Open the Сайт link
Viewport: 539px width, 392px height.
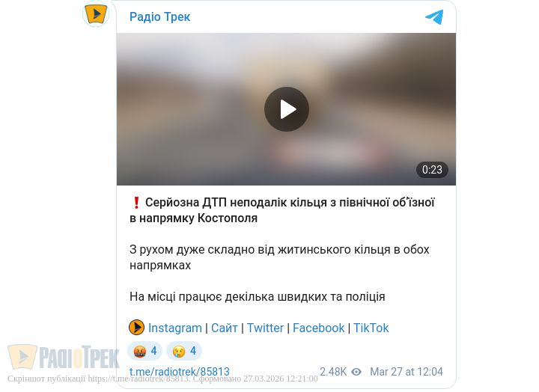(224, 328)
